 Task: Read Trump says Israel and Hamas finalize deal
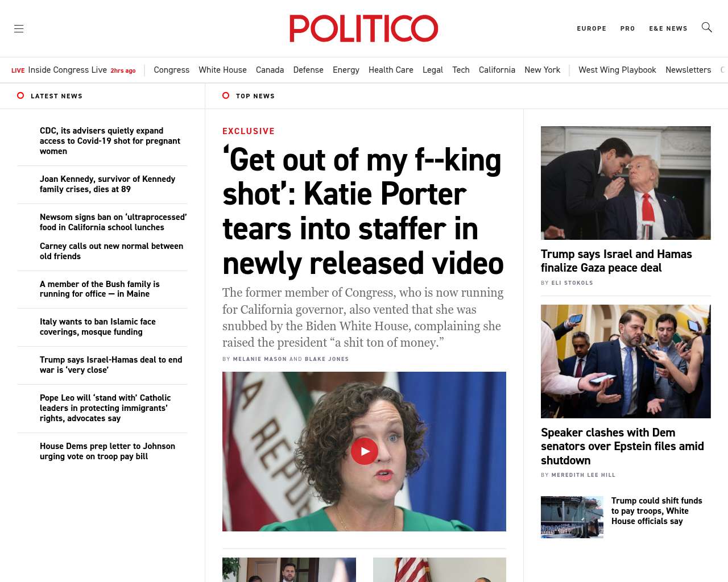(617, 261)
